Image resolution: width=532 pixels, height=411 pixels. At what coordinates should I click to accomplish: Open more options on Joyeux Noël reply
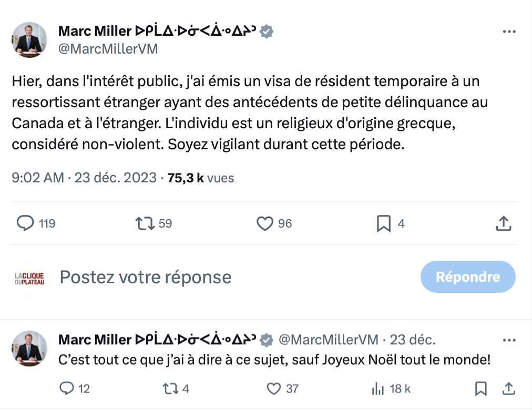tap(509, 340)
